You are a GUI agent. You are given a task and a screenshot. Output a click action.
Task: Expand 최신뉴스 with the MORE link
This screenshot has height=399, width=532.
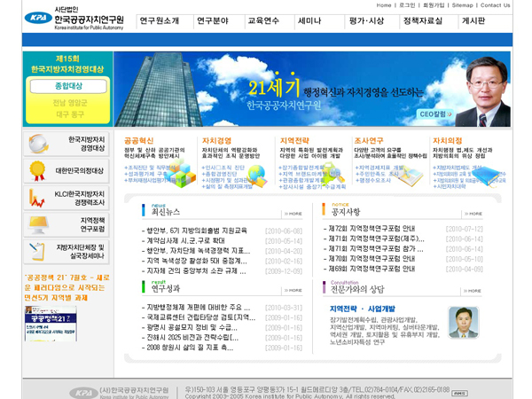(x=293, y=214)
